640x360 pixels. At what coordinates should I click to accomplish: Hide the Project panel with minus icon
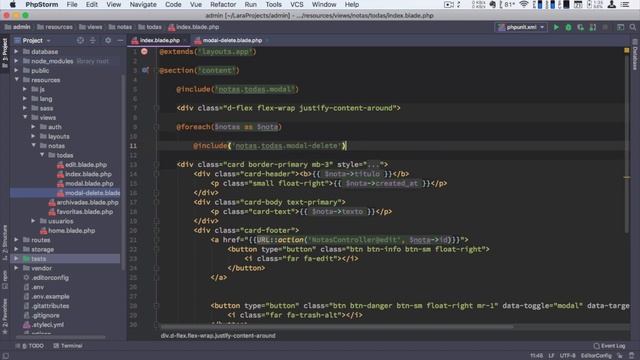[x=120, y=40]
